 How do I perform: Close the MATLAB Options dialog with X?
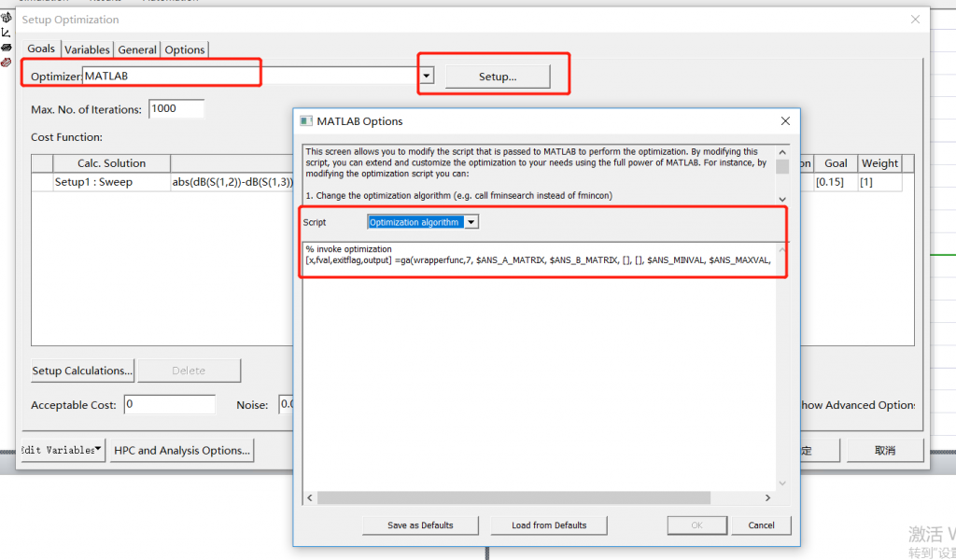click(x=785, y=121)
